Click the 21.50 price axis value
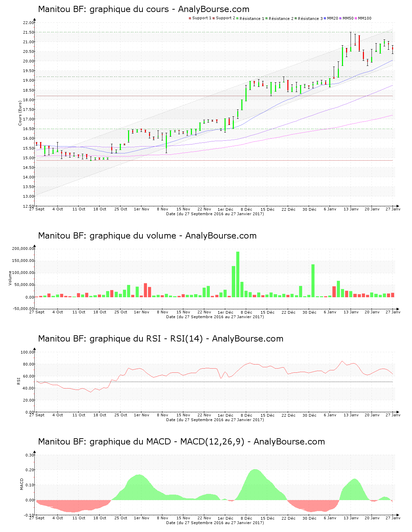The height and width of the screenshot is (532, 412). tap(28, 32)
